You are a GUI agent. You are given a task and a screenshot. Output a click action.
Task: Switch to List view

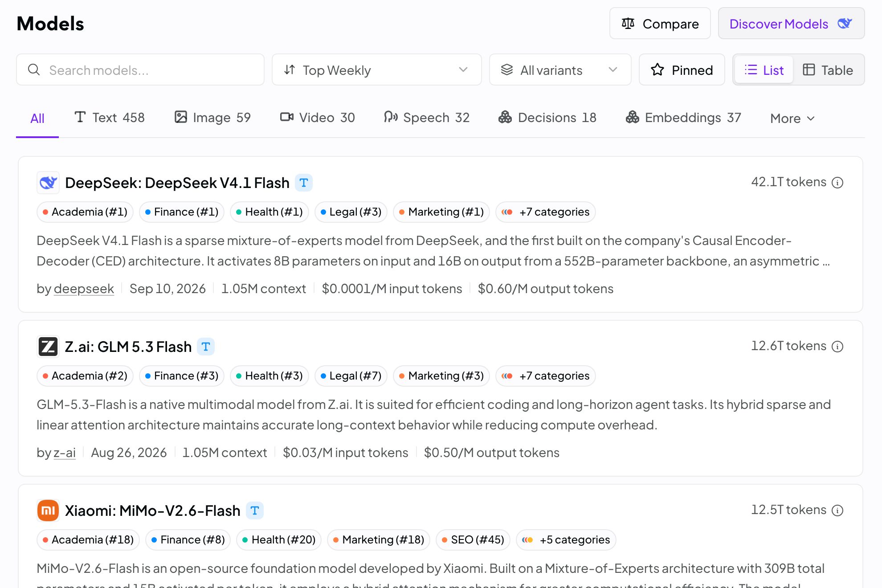click(764, 70)
